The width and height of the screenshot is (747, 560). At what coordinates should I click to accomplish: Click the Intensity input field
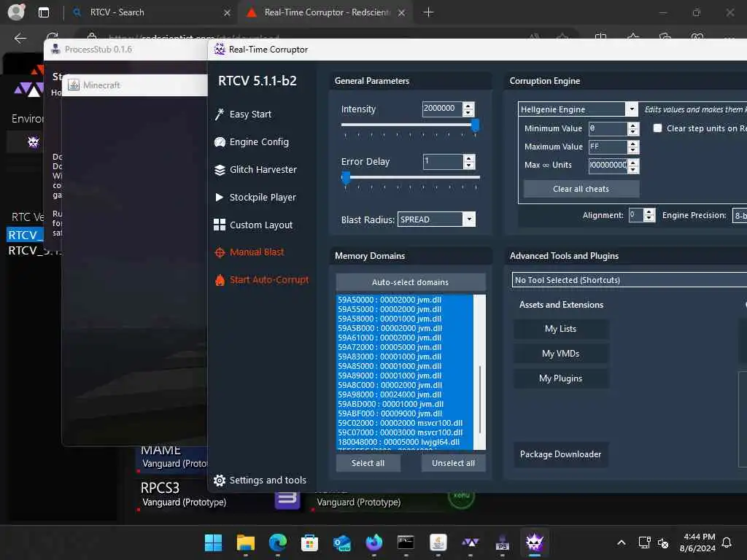pos(442,109)
